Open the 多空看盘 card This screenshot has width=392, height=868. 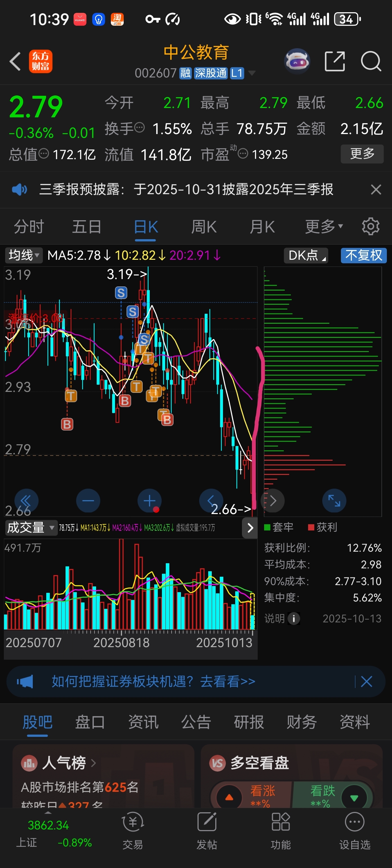(x=292, y=776)
